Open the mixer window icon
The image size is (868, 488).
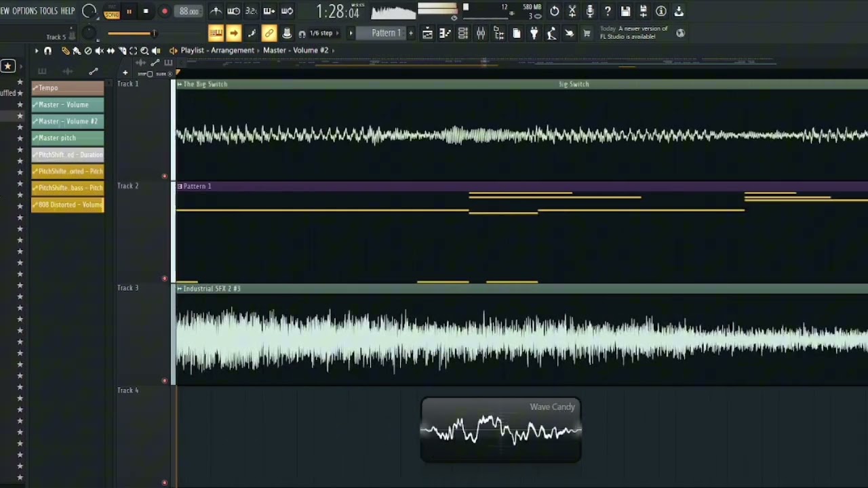point(480,33)
